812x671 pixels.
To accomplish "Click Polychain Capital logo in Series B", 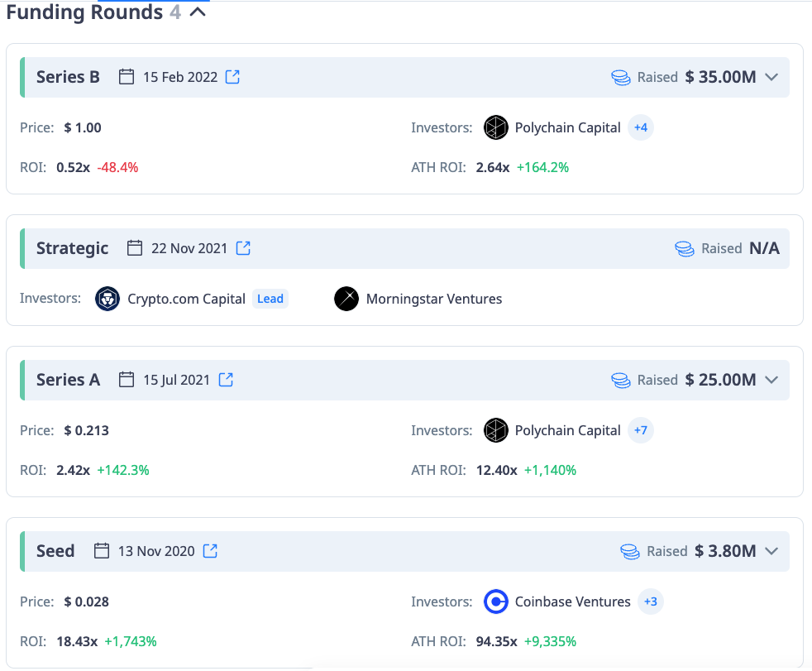I will pyautogui.click(x=495, y=127).
